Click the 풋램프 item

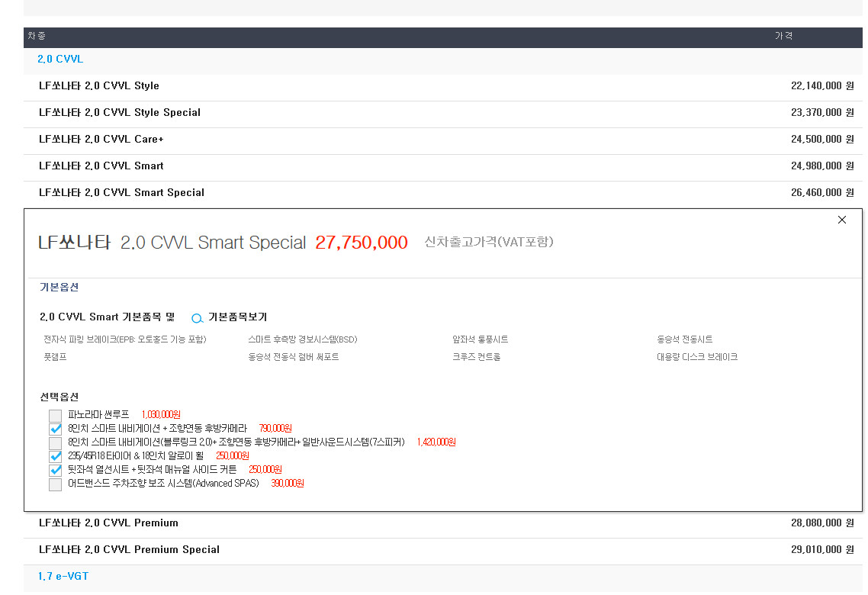pyautogui.click(x=56, y=357)
